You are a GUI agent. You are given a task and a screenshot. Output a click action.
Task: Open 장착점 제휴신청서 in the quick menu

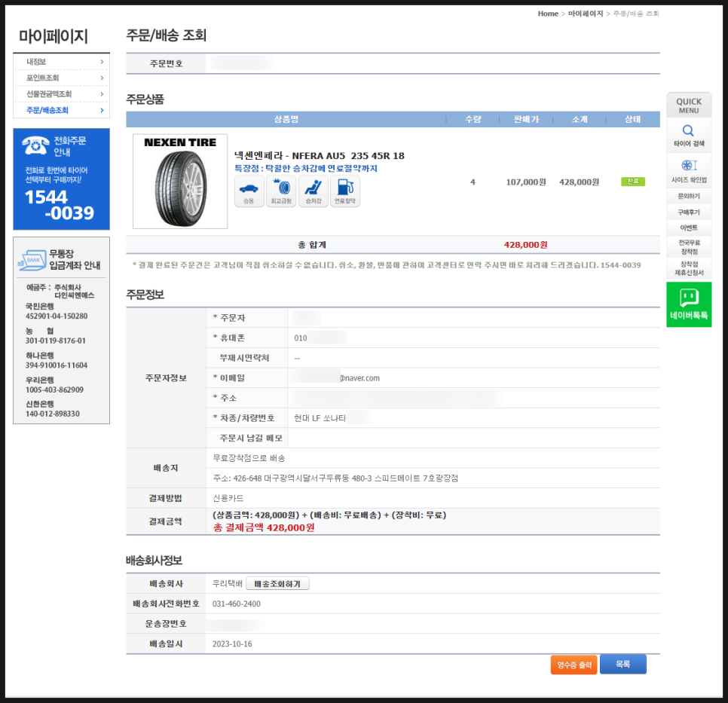689,268
